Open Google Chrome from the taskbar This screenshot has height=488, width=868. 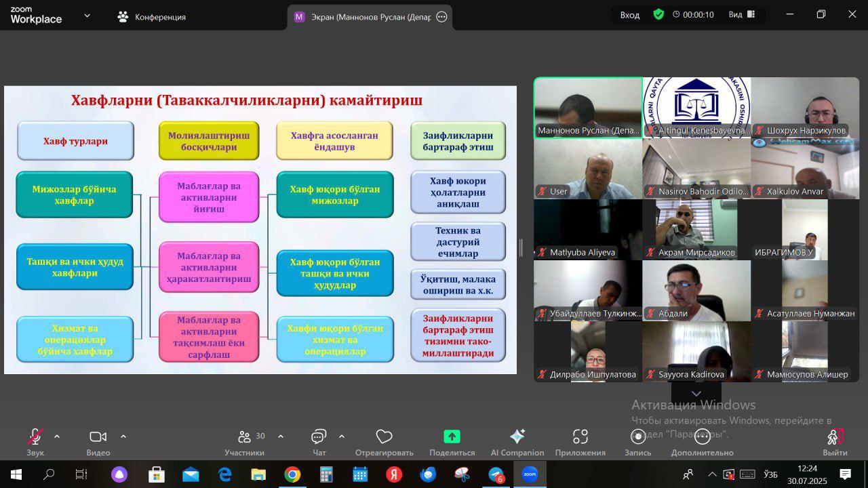292,474
